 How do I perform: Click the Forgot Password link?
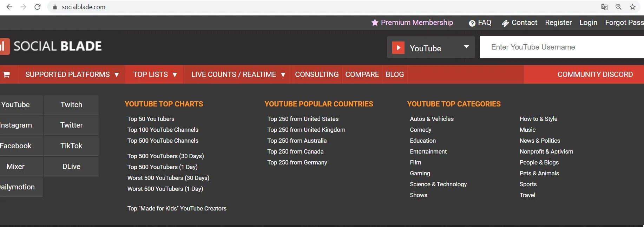coord(624,22)
